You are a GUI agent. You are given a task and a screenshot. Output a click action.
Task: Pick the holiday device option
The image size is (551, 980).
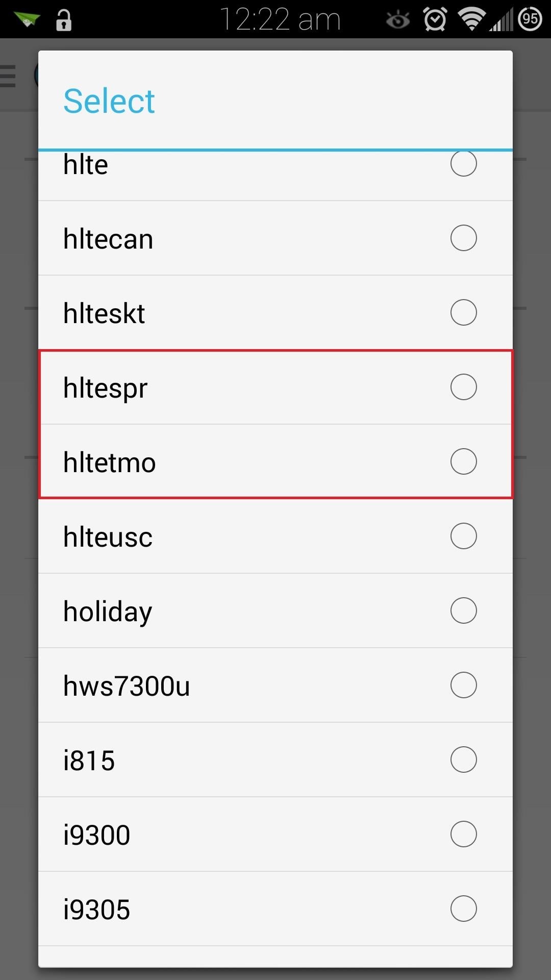[275, 611]
